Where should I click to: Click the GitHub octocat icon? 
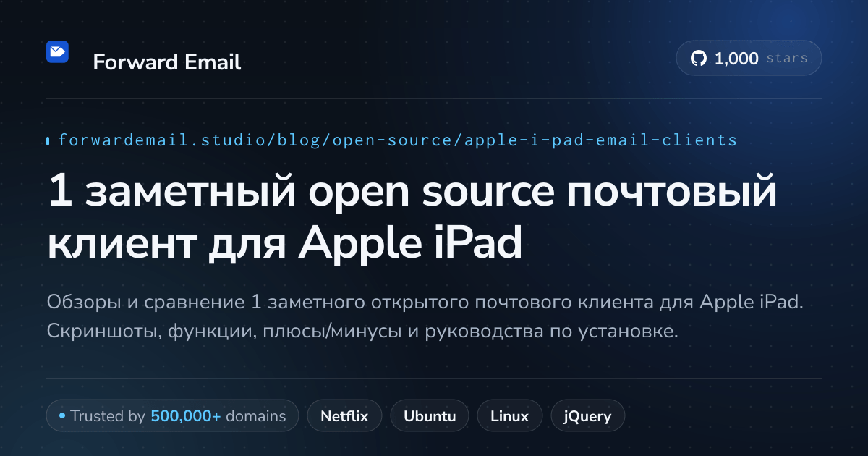tap(699, 59)
